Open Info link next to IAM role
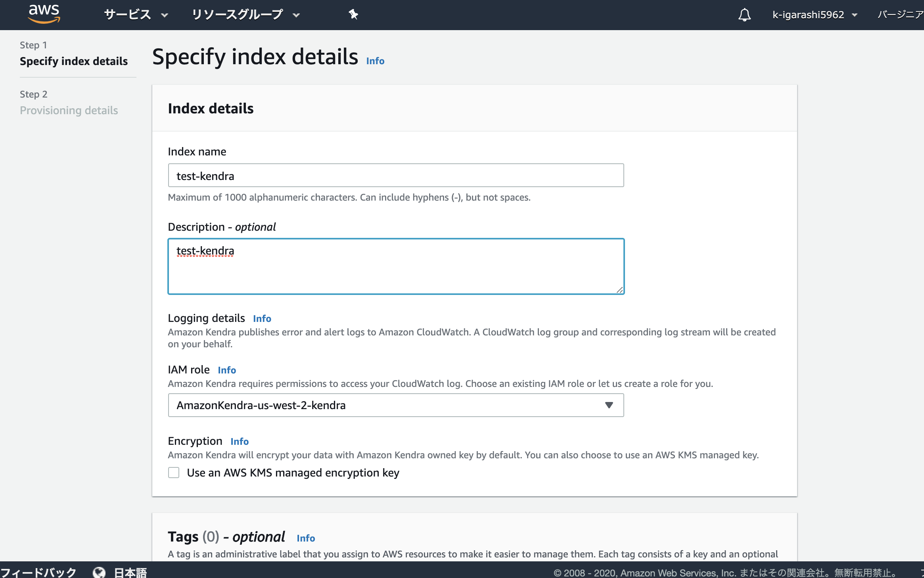924x578 pixels. click(227, 370)
